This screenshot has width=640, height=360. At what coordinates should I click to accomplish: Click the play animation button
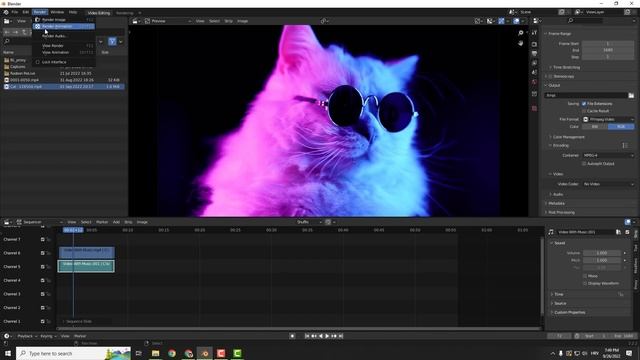[x=327, y=336]
